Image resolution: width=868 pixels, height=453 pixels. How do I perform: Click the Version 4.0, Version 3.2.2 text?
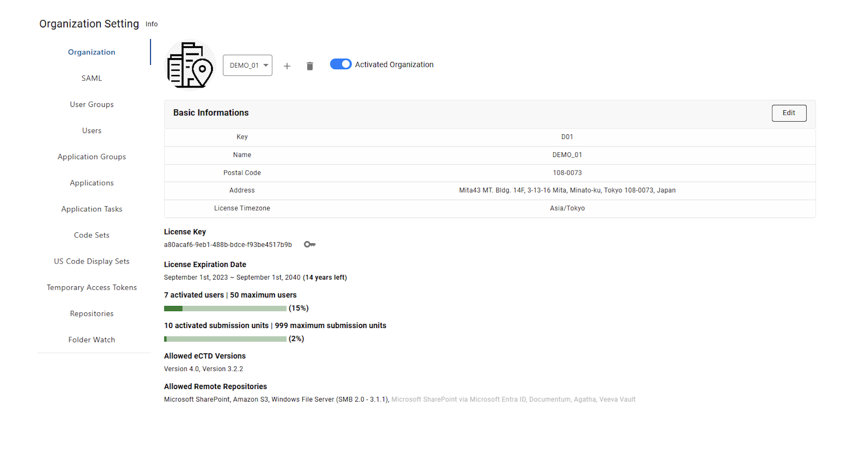click(x=204, y=369)
